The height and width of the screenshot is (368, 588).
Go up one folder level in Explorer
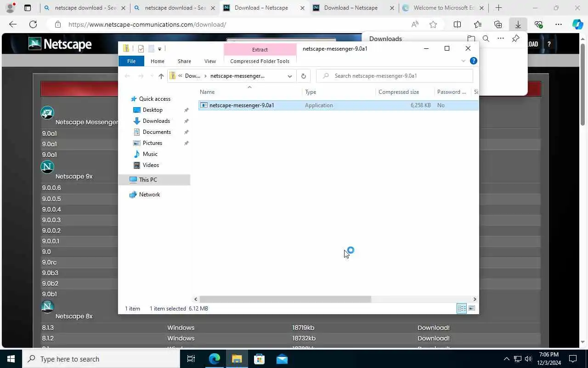pos(161,76)
